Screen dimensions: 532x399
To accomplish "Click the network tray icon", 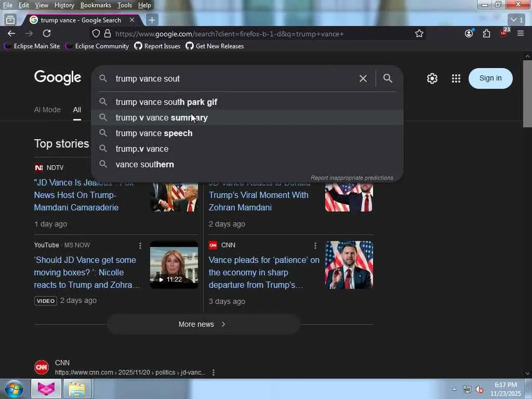I will [467, 390].
